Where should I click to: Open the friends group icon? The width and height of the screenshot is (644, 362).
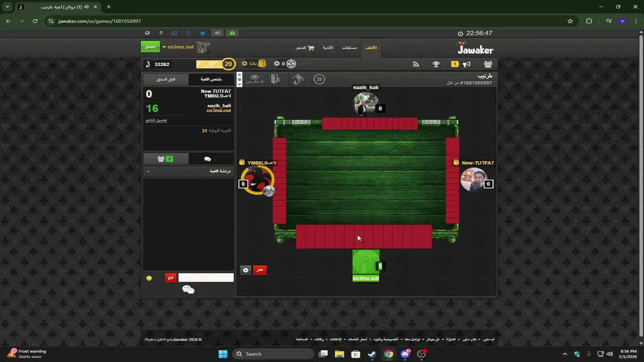coord(488,64)
